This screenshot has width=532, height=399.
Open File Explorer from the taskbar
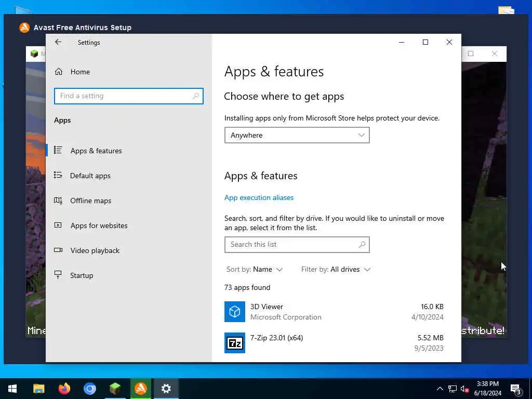38,389
